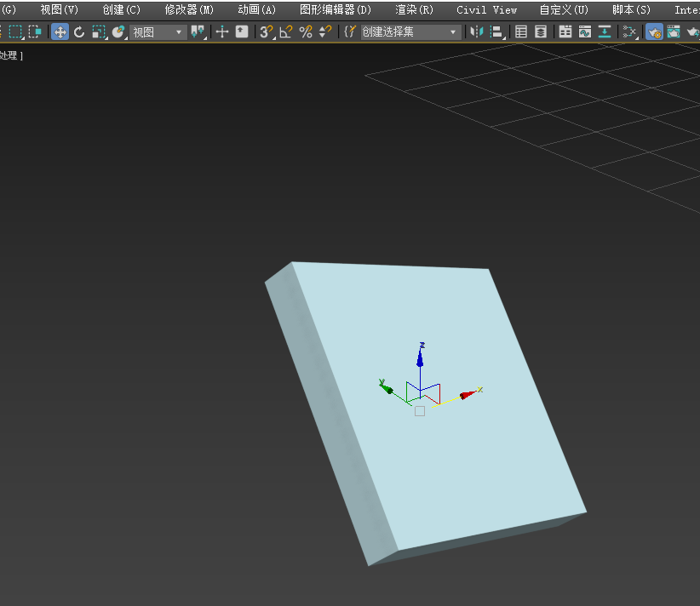Click the red X-axis gizmo arrow
The image size is (700, 606).
(468, 394)
